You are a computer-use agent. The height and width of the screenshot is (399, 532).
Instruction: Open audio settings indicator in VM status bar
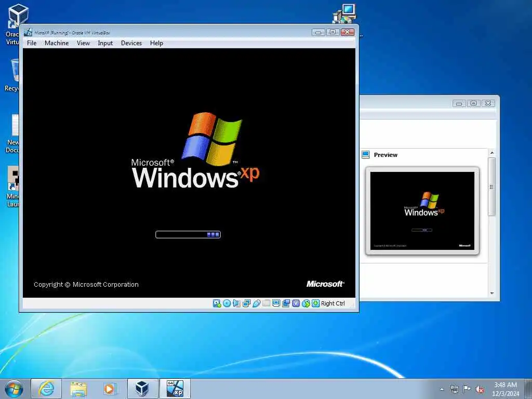coord(237,303)
